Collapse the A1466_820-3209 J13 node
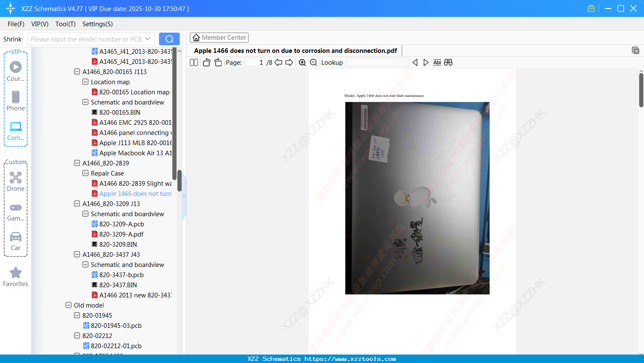Image resolution: width=644 pixels, height=363 pixels. [x=77, y=204]
